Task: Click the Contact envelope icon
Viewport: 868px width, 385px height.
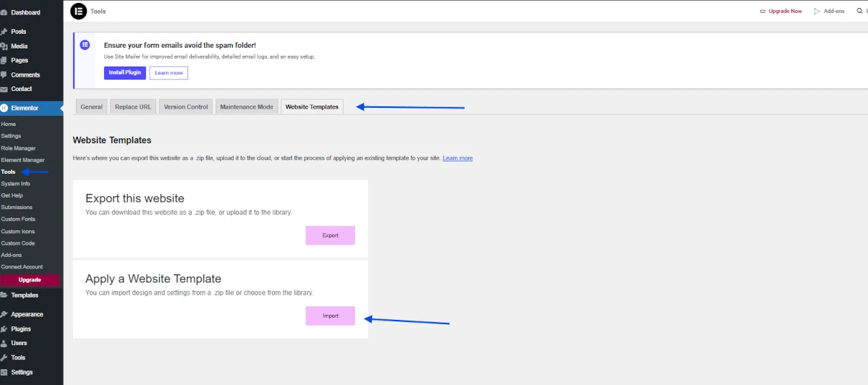Action: tap(4, 89)
